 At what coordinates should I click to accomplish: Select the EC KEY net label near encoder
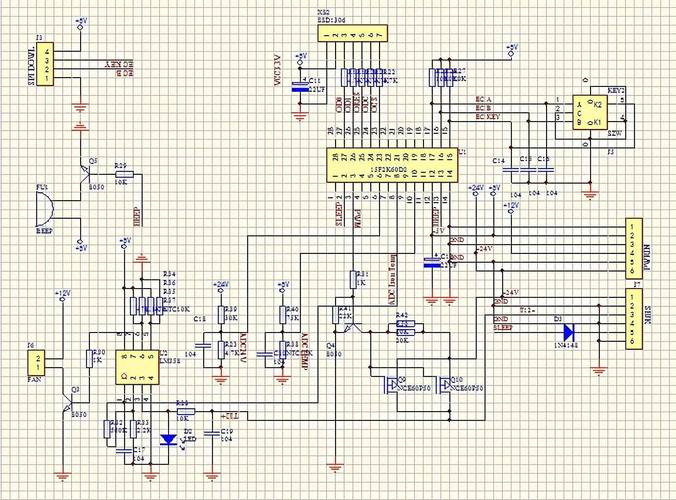(x=488, y=116)
